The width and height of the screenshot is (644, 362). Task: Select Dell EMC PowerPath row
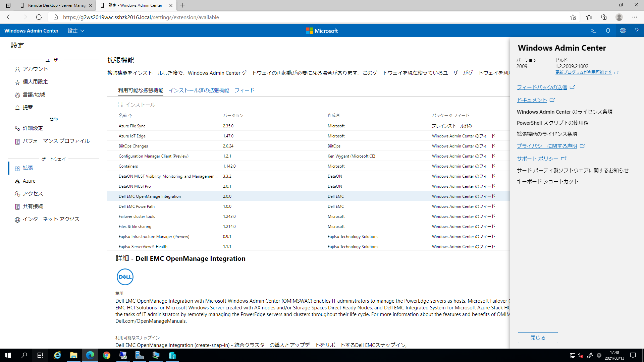pos(309,206)
